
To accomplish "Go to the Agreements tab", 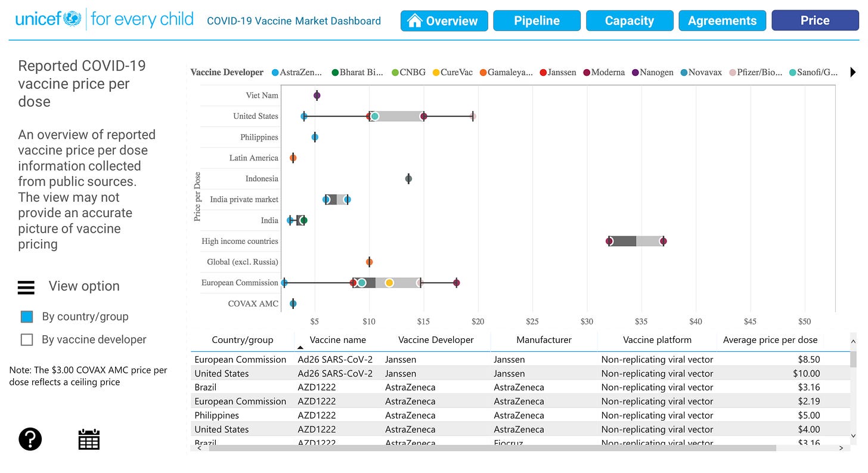I will coord(723,21).
